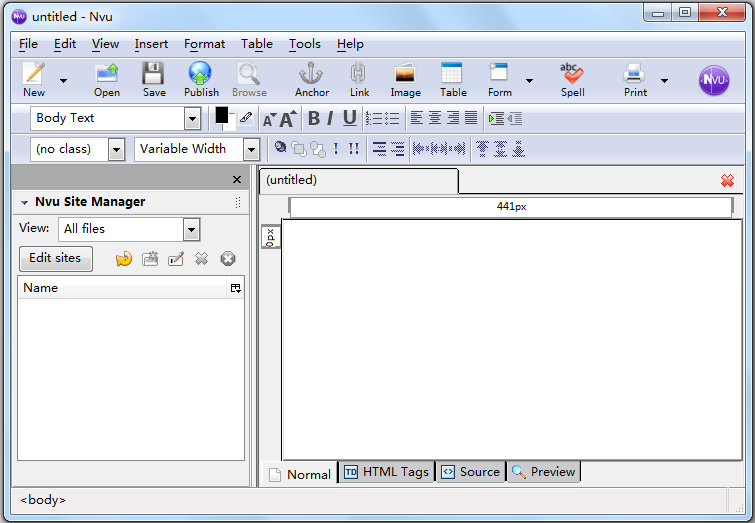Open the All files view dropdown
The image size is (755, 523).
(x=191, y=229)
